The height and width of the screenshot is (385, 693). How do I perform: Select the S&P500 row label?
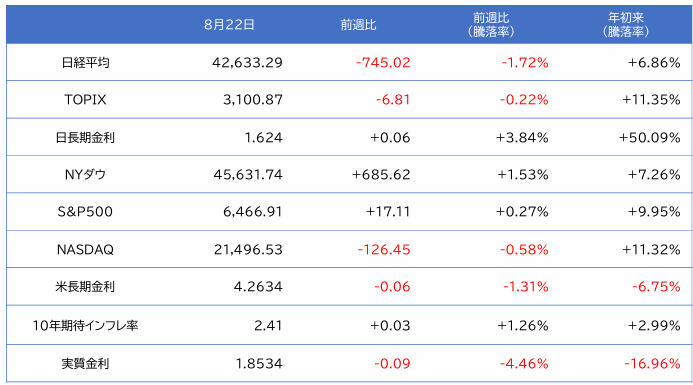coord(85,212)
